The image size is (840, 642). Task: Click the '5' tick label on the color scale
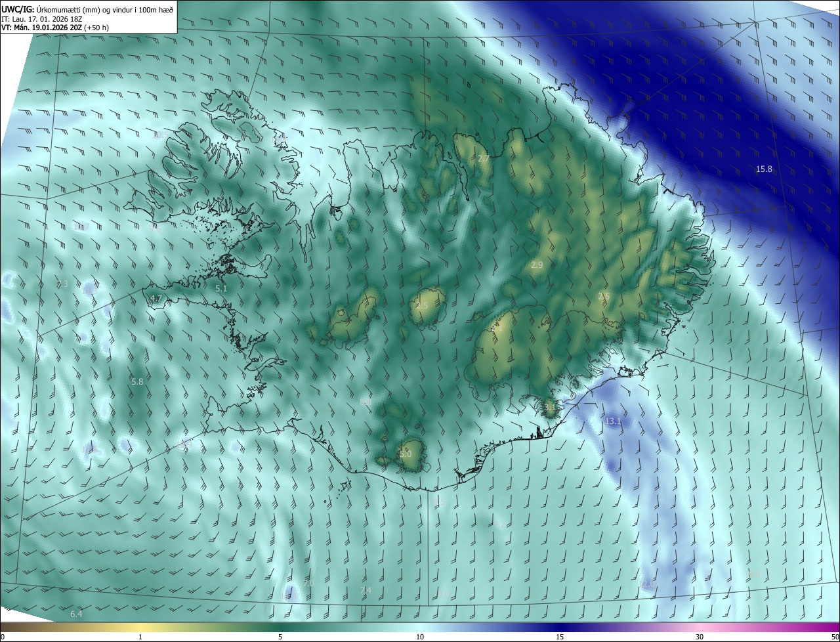click(x=280, y=637)
